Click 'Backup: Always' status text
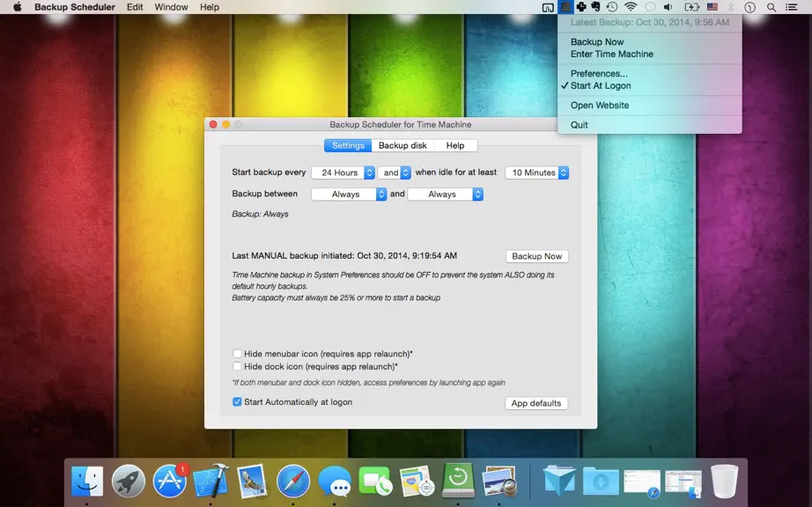The height and width of the screenshot is (507, 812). click(260, 214)
